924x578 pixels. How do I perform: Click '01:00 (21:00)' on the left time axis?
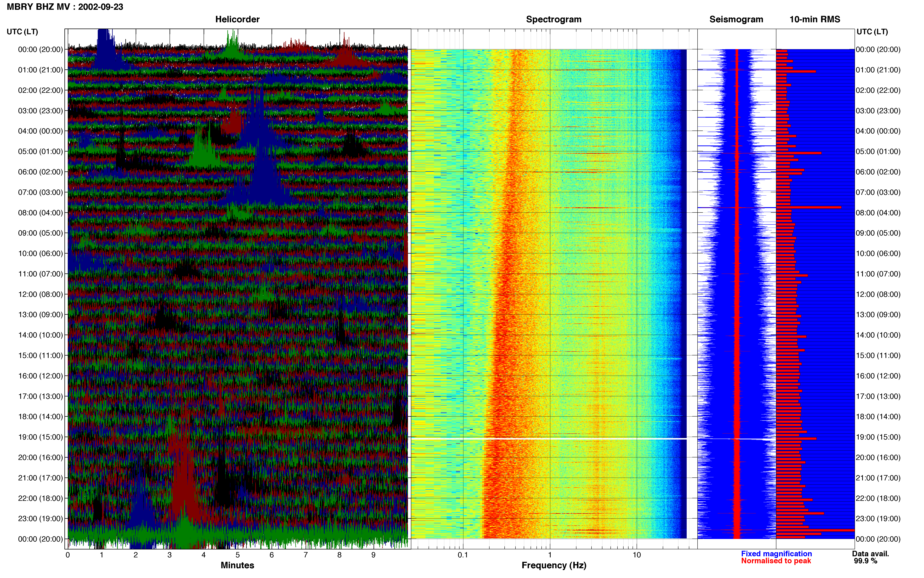40,70
